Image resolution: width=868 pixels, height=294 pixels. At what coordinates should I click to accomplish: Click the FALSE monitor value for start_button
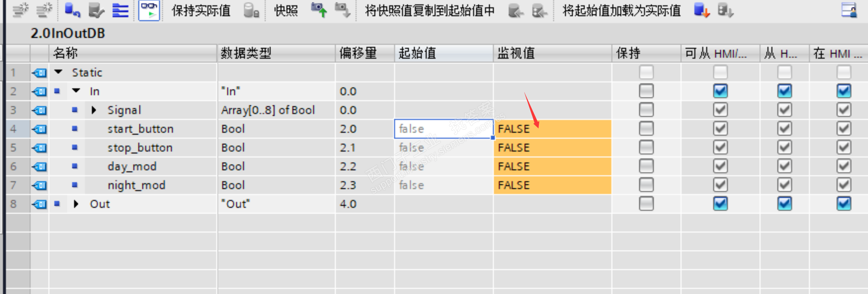(553, 129)
